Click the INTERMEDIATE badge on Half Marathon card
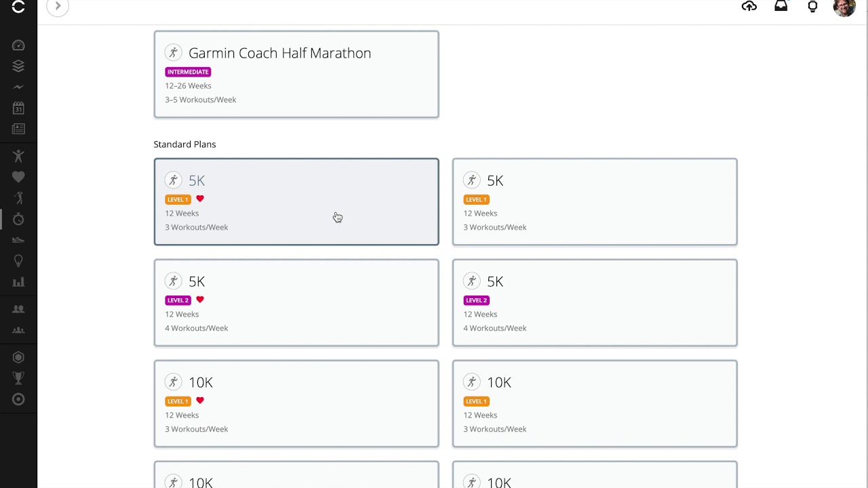868x488 pixels. [x=188, y=72]
